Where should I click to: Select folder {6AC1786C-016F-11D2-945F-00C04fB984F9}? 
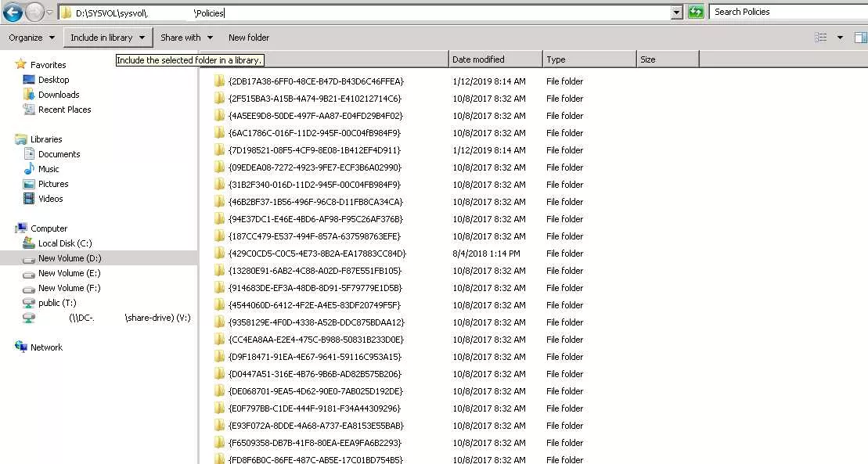pyautogui.click(x=314, y=133)
